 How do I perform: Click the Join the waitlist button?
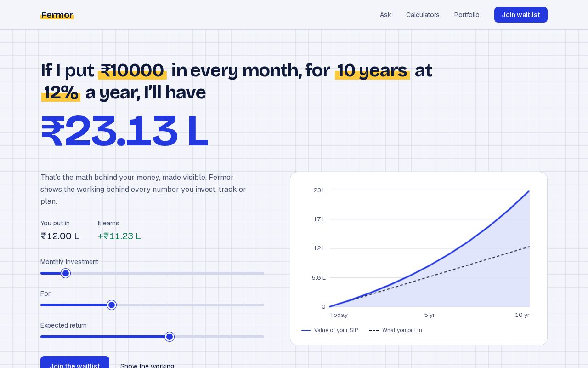[75, 365]
